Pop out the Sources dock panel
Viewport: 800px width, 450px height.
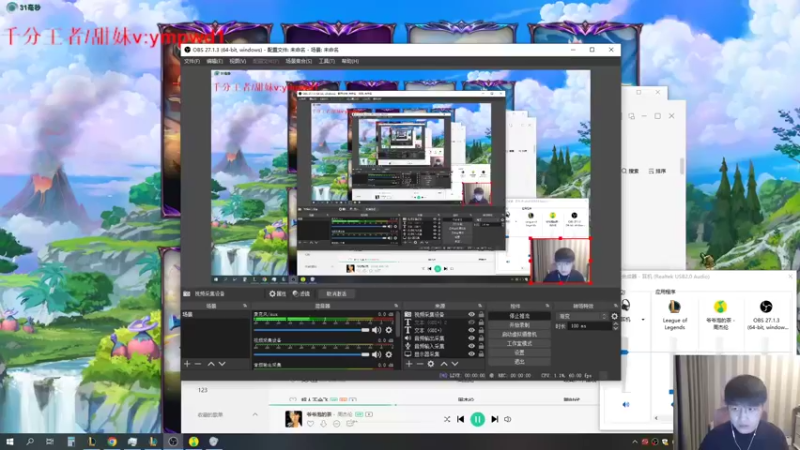[481, 306]
